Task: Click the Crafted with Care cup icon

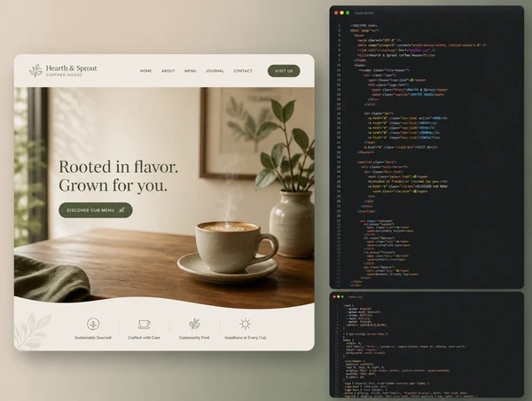Action: pyautogui.click(x=145, y=324)
